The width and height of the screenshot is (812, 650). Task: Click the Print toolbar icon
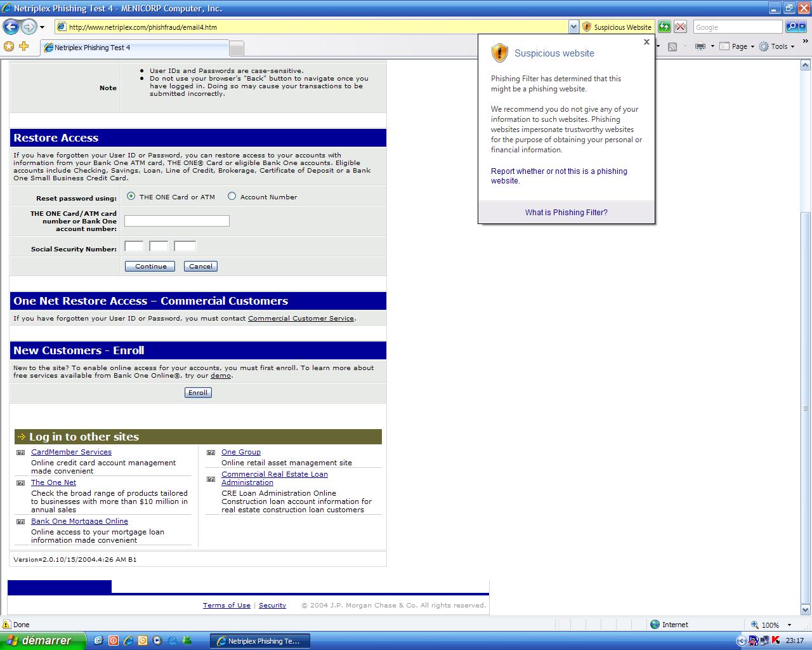tap(700, 46)
